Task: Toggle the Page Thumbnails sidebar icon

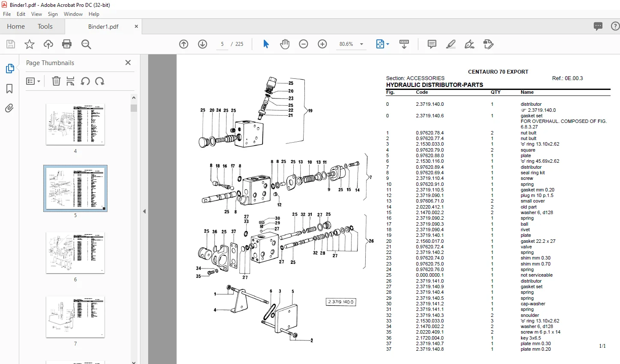Action: click(9, 69)
